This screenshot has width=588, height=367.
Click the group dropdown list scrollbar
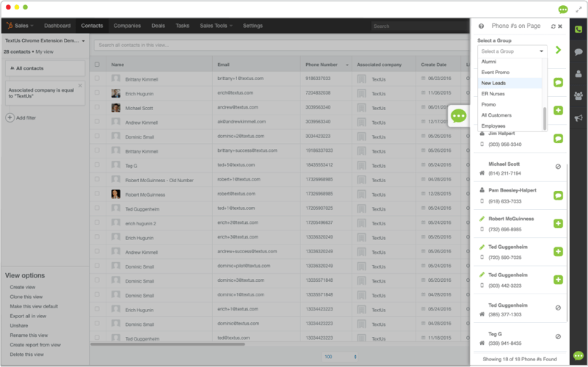(x=545, y=119)
